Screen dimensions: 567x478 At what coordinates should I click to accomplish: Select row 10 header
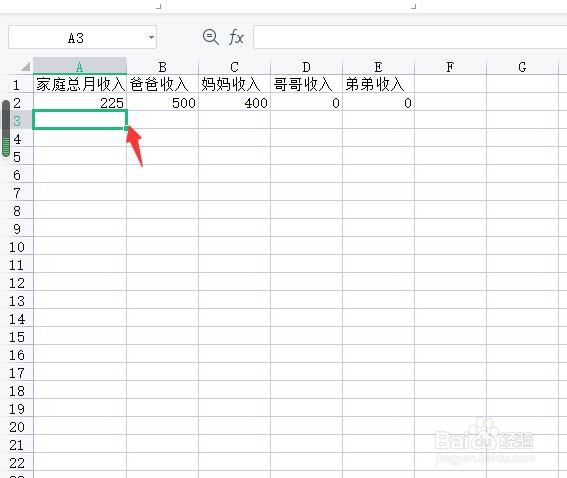tap(17, 247)
